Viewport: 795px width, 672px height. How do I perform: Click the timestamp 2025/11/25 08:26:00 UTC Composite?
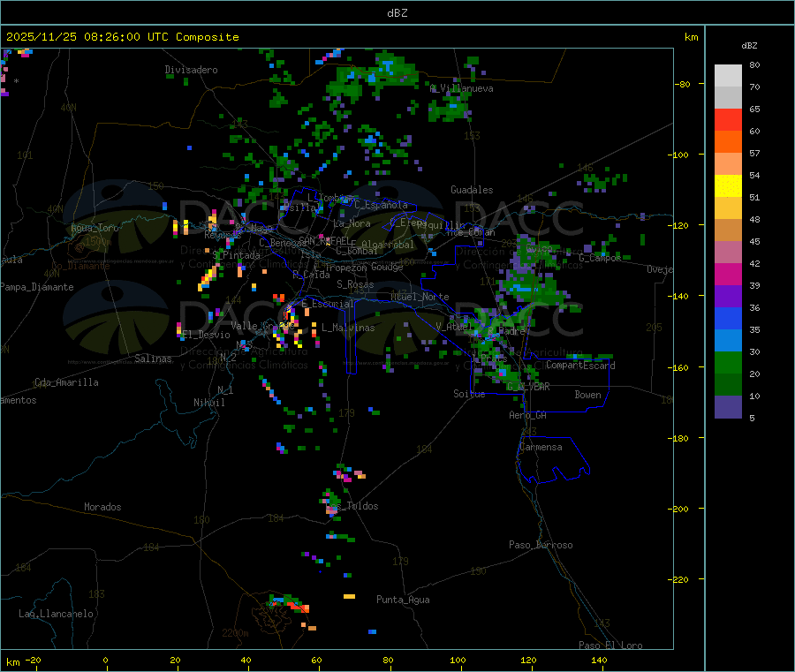tap(122, 37)
